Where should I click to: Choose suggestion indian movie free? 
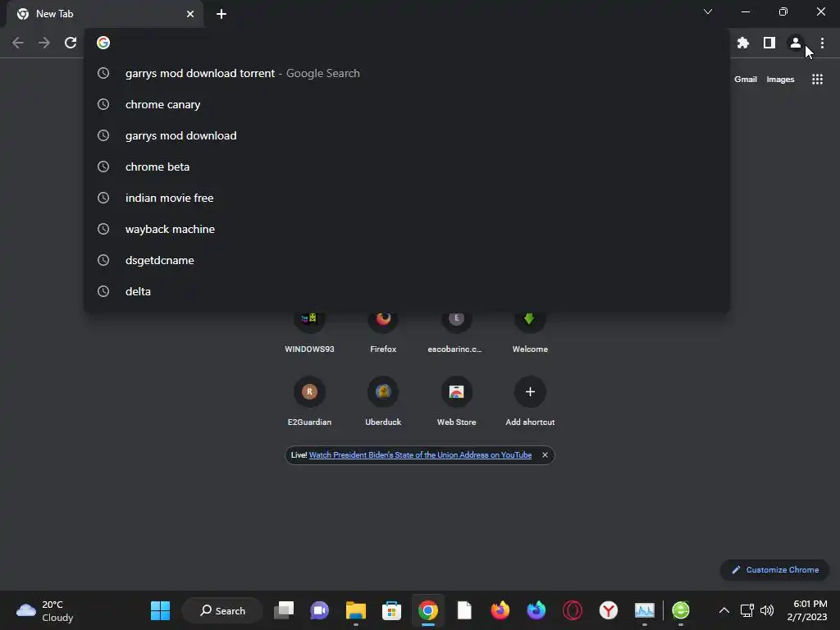tap(407, 198)
